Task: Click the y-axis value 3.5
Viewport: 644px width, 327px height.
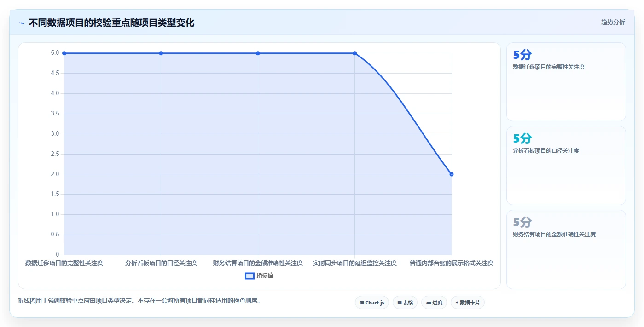Action: 55,114
